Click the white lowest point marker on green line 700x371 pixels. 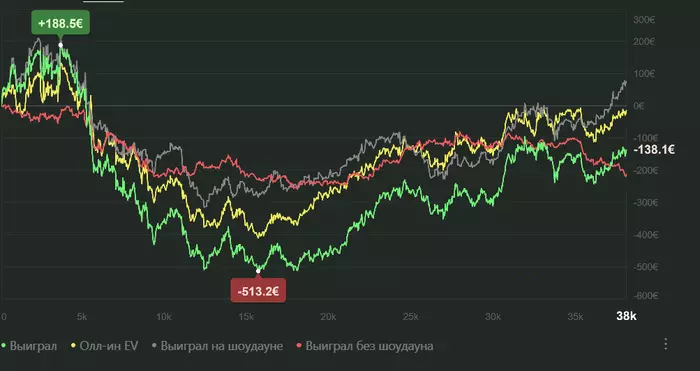[x=258, y=271]
